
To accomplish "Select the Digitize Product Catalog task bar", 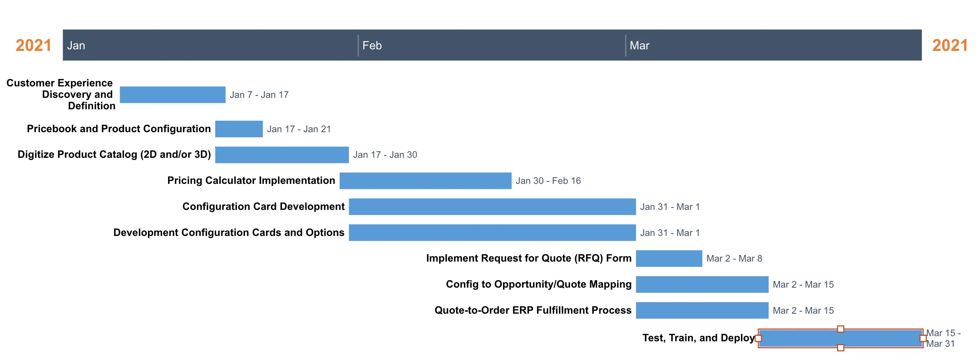I will [282, 155].
